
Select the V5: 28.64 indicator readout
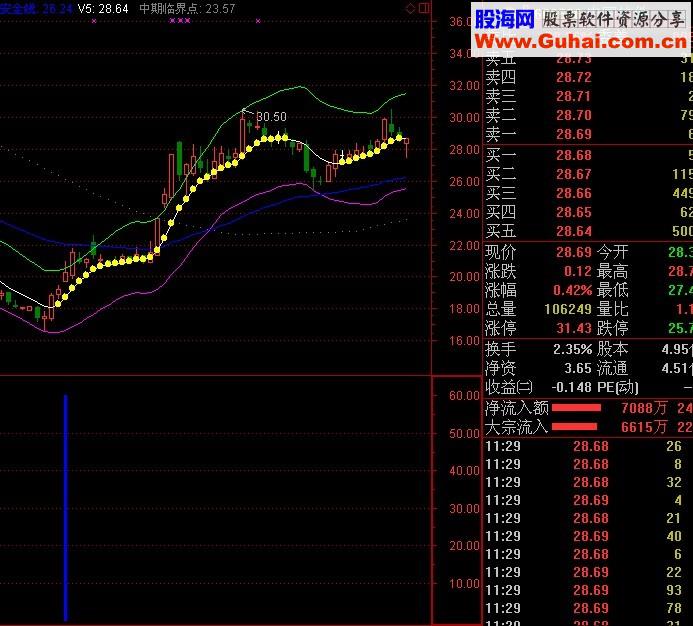(x=103, y=9)
